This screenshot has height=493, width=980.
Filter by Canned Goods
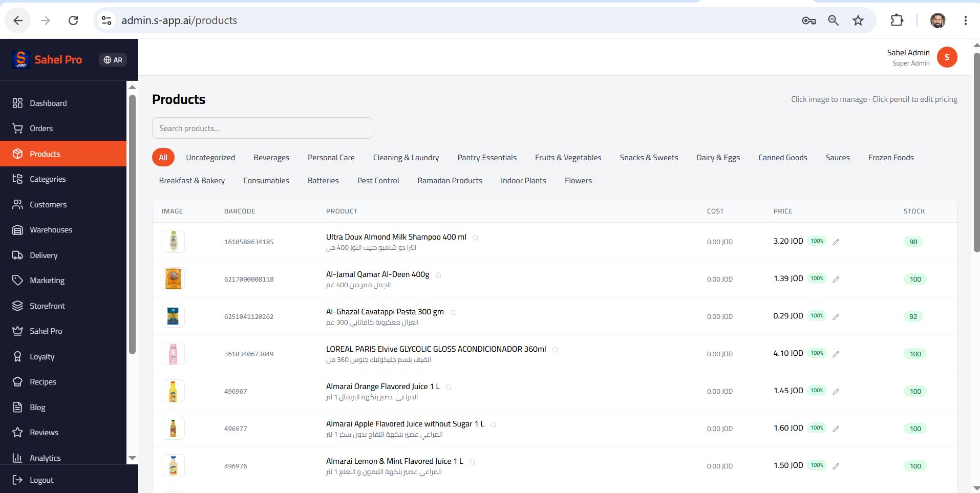(783, 158)
